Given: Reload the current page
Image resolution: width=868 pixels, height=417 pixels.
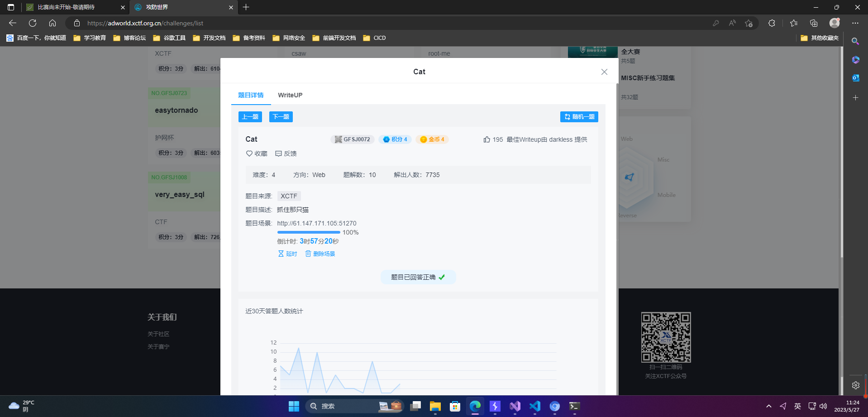Looking at the screenshot, I should tap(33, 23).
